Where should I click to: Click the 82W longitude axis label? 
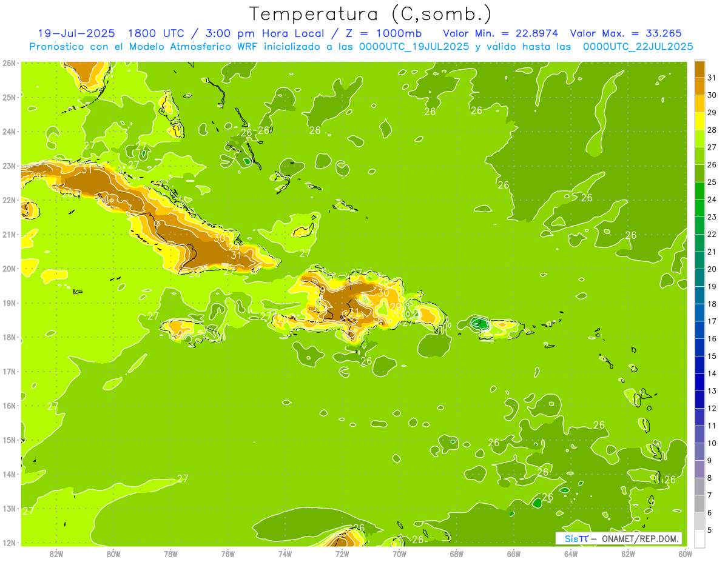point(56,554)
